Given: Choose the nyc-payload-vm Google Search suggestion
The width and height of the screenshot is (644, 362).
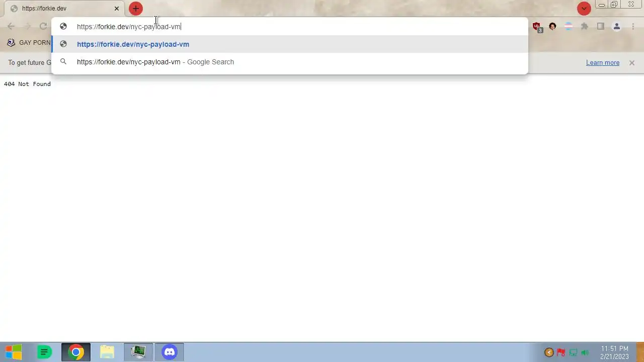Looking at the screenshot, I should (x=290, y=62).
